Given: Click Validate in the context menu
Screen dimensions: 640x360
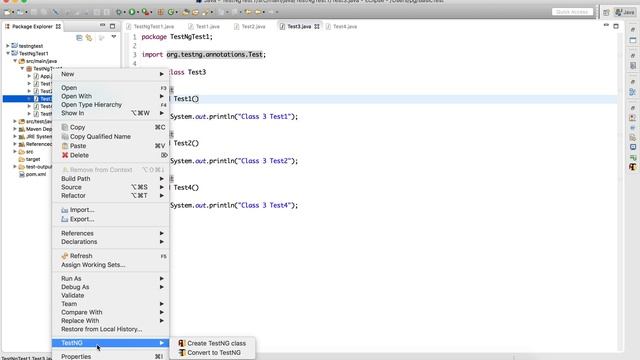Looking at the screenshot, I should pos(111,295).
